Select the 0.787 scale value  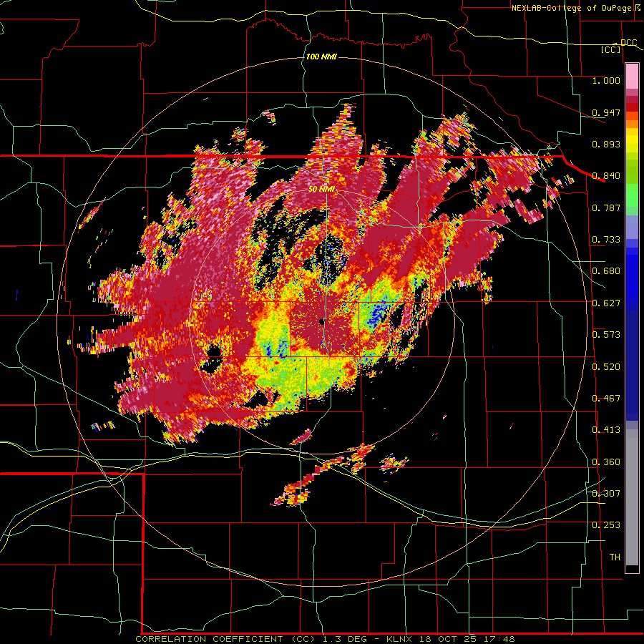(606, 208)
